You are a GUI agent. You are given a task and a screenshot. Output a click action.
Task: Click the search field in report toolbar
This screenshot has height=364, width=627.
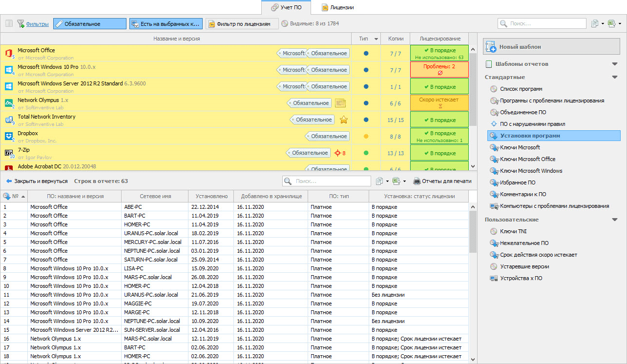[x=327, y=181]
